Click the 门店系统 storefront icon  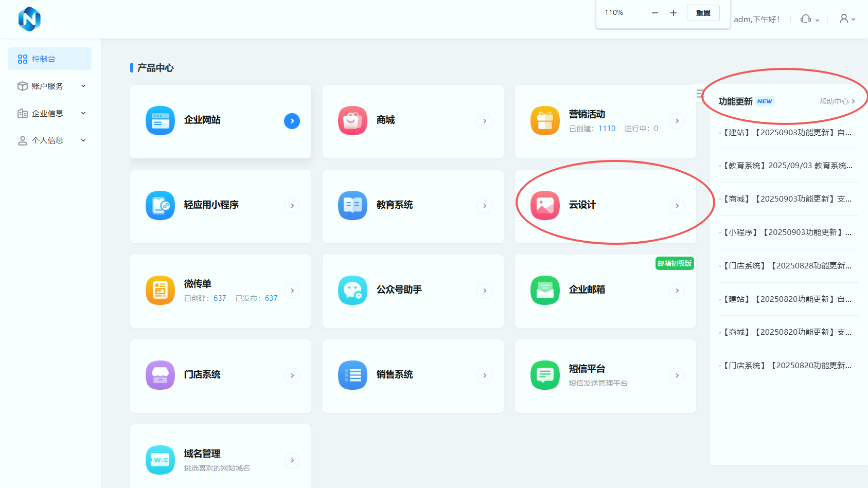click(x=160, y=375)
